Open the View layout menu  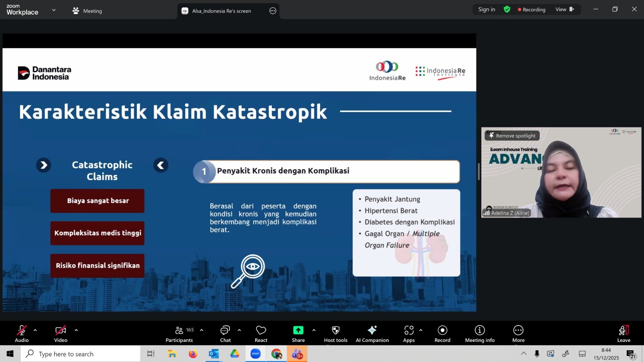564,9
